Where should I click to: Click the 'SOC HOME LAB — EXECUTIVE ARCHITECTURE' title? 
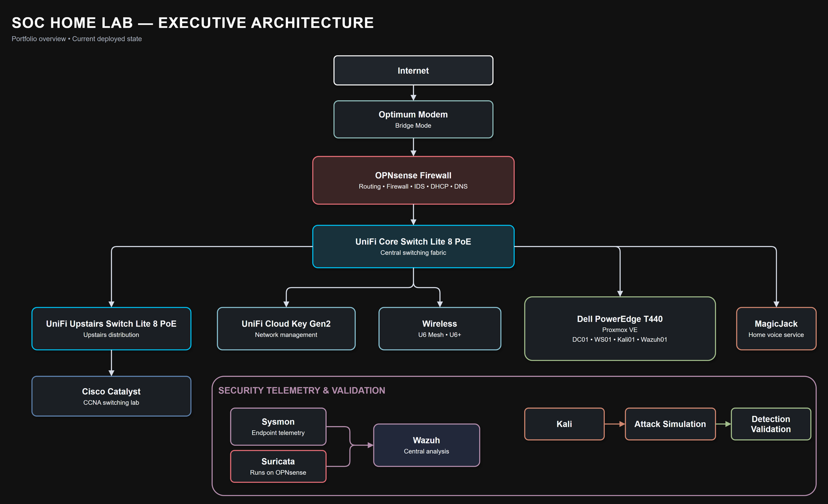(193, 23)
